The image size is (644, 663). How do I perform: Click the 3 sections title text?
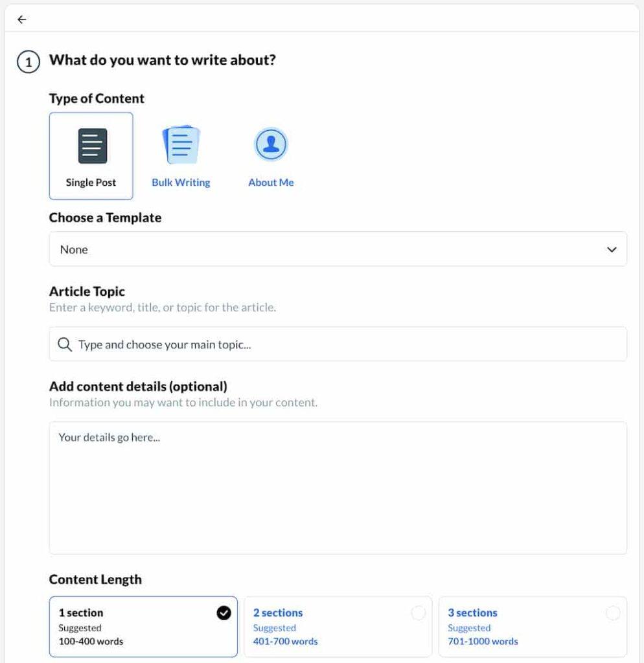click(x=472, y=612)
